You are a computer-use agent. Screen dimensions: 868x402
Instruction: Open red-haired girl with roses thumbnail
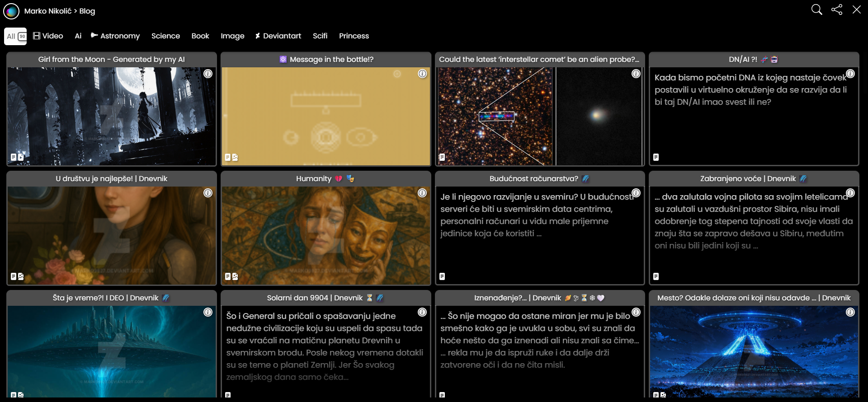[x=112, y=235]
